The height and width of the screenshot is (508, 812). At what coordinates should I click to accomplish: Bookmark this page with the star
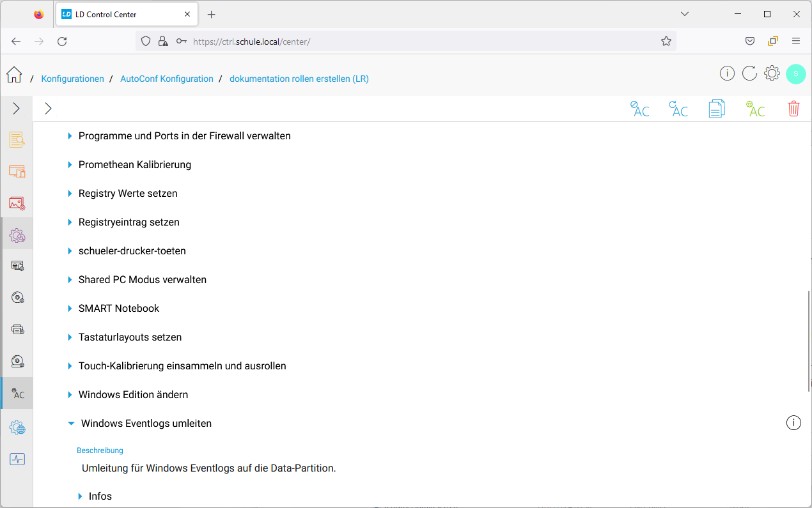(x=666, y=41)
